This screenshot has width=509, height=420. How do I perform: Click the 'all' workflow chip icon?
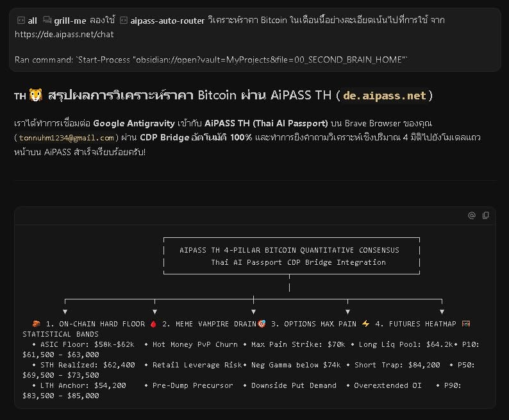click(21, 21)
